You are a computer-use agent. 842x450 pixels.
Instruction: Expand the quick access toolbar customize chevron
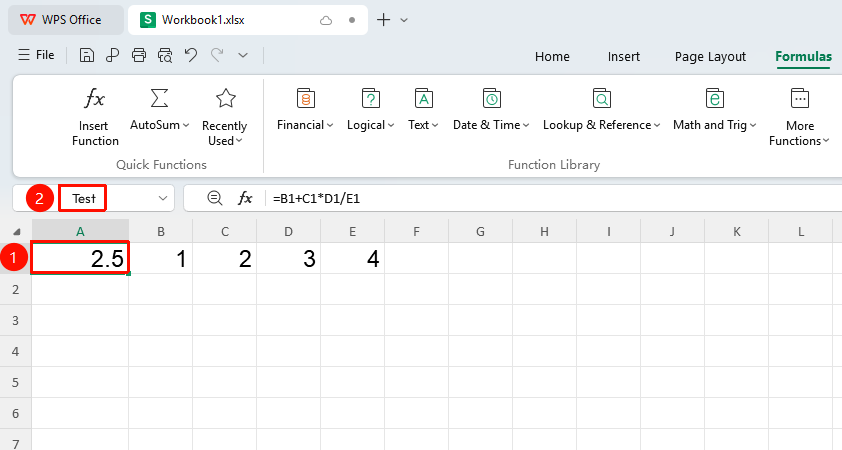click(243, 55)
